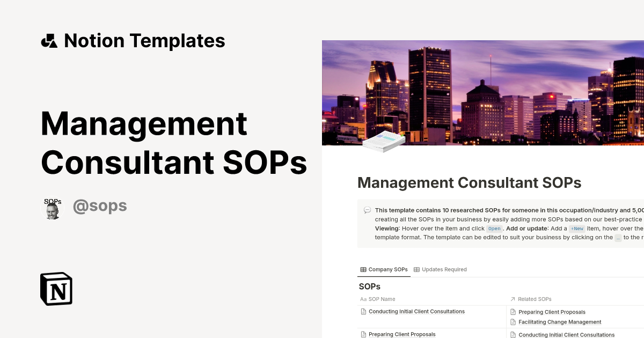The width and height of the screenshot is (644, 338).
Task: Select the Notion logo at bottom left
Action: click(x=56, y=289)
